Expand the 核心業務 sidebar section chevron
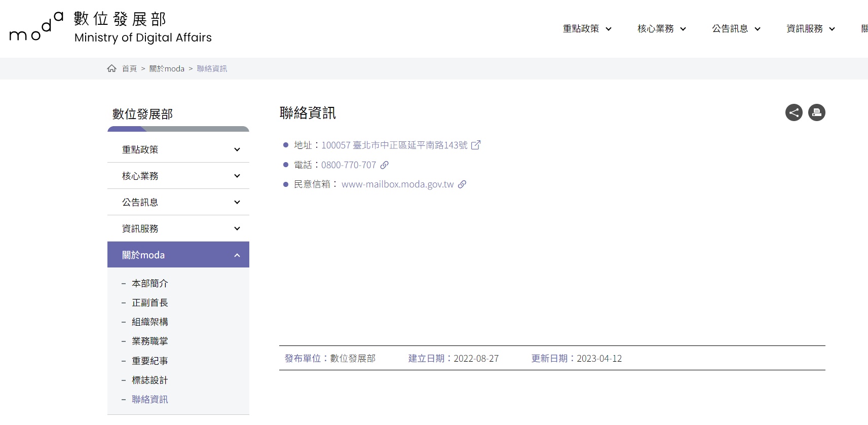 click(237, 176)
